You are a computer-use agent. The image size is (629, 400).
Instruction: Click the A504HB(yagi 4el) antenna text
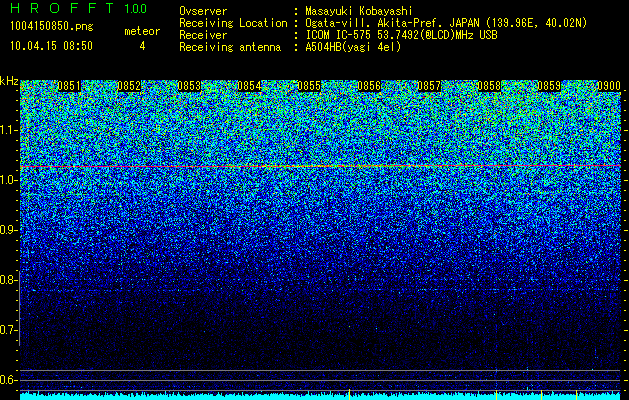353,47
